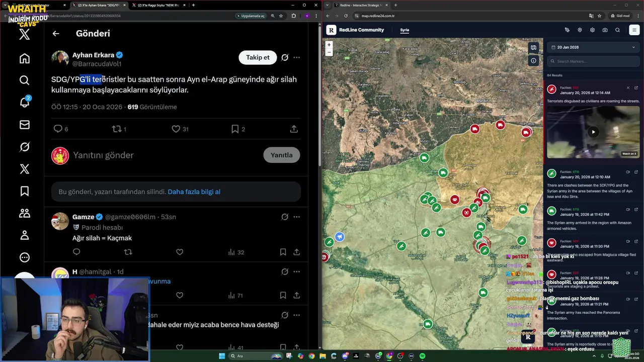Repost Gamze's reply
The height and width of the screenshot is (362, 644).
[x=128, y=252]
